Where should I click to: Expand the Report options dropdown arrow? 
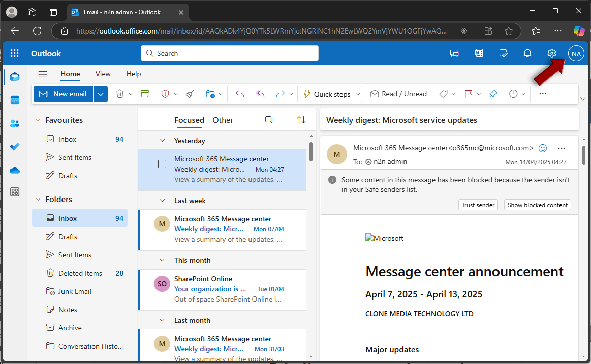(x=176, y=94)
